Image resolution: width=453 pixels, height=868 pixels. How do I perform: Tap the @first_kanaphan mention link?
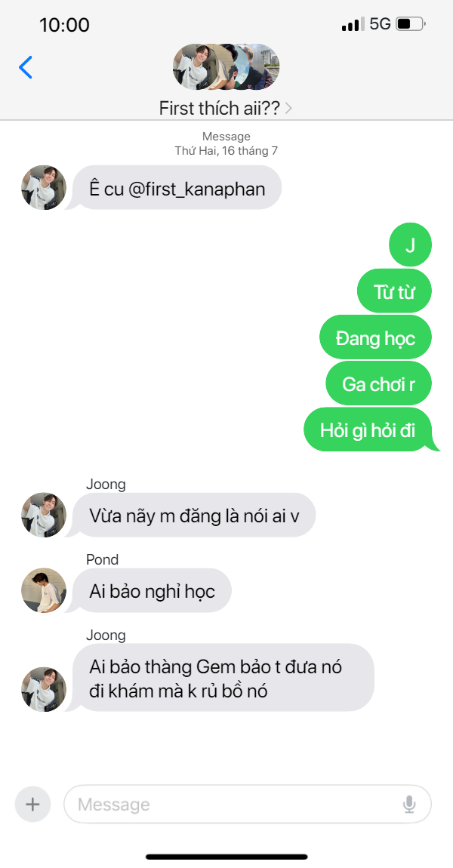(196, 189)
